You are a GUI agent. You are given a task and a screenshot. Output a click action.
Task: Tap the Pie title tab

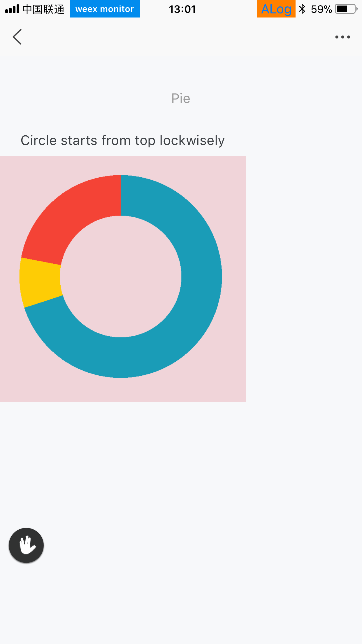point(181,99)
